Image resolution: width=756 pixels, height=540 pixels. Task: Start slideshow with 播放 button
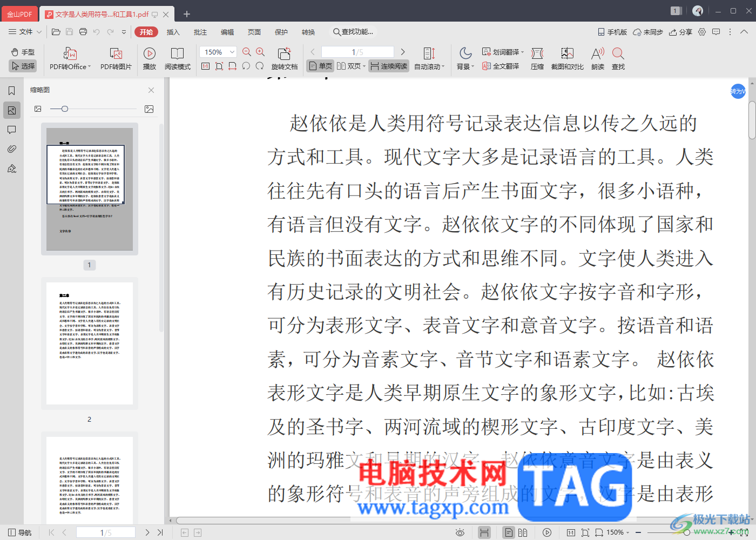pos(150,59)
